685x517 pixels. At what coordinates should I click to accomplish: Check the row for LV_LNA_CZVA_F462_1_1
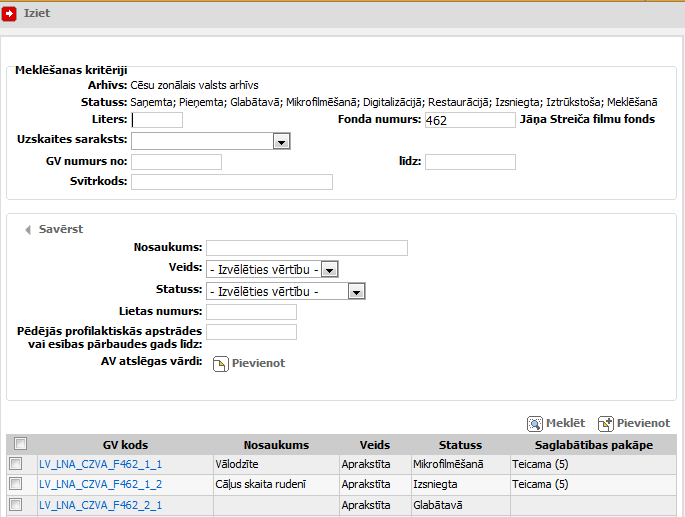(x=15, y=464)
